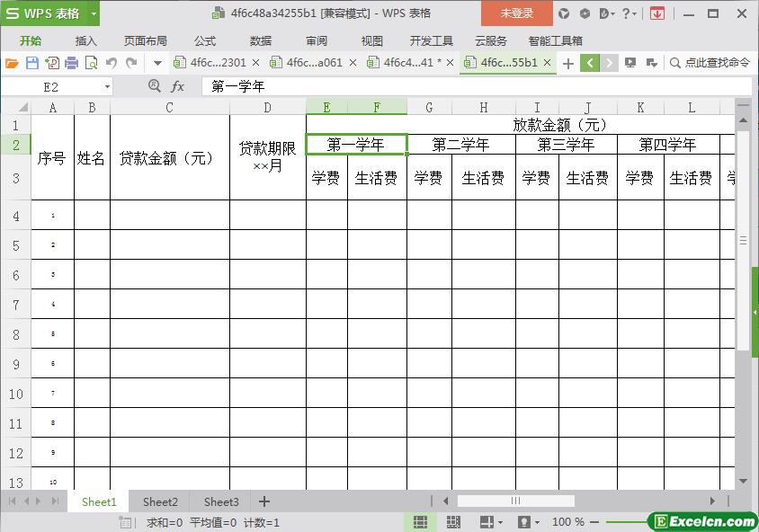Toggle reading mode icon in the status bar
Screen dimensions: 759x532
487,522
